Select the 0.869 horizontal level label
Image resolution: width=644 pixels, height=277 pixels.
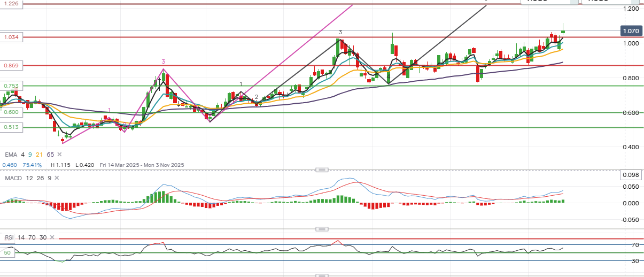(x=11, y=66)
